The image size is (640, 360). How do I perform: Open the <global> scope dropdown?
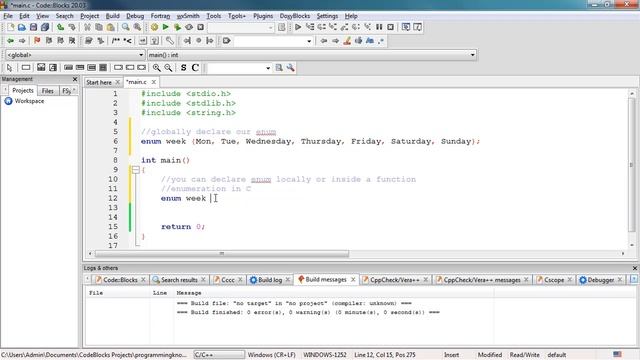point(75,55)
